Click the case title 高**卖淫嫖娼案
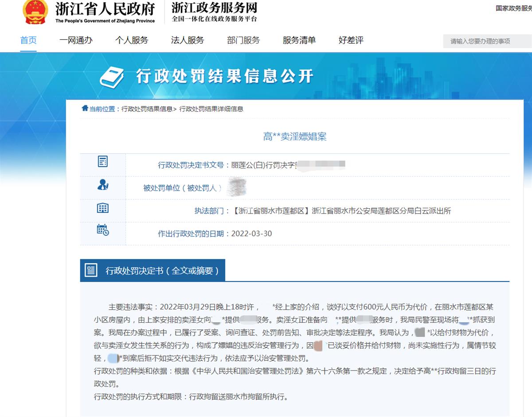 tap(295, 137)
